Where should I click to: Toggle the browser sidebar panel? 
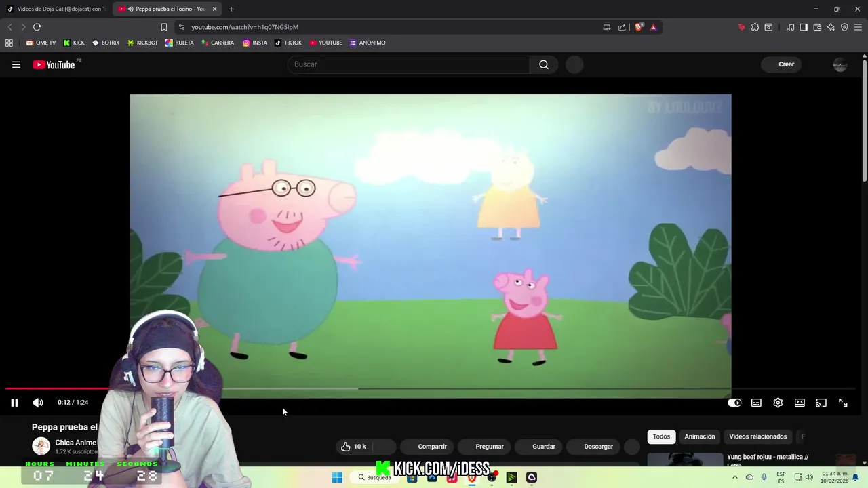pos(804,27)
